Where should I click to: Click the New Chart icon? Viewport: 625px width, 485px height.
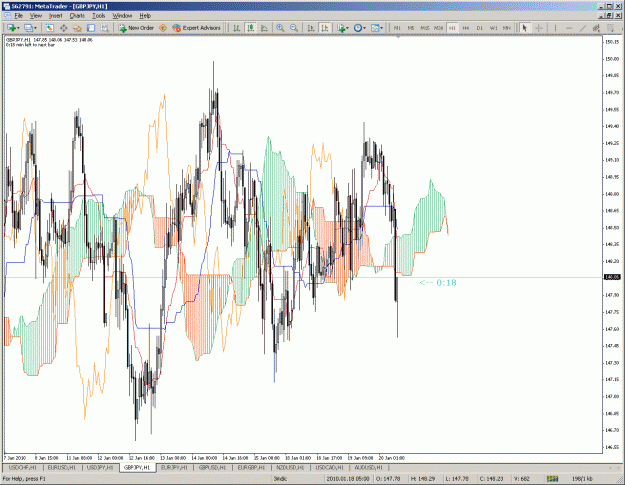(11, 28)
